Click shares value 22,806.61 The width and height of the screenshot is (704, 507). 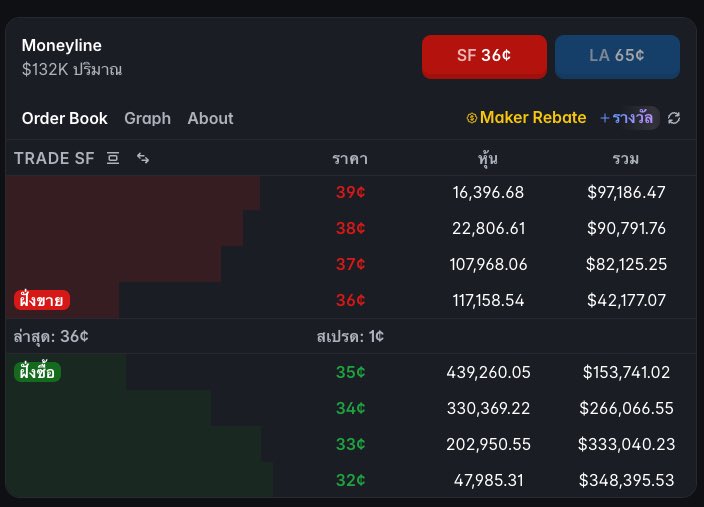pos(488,228)
